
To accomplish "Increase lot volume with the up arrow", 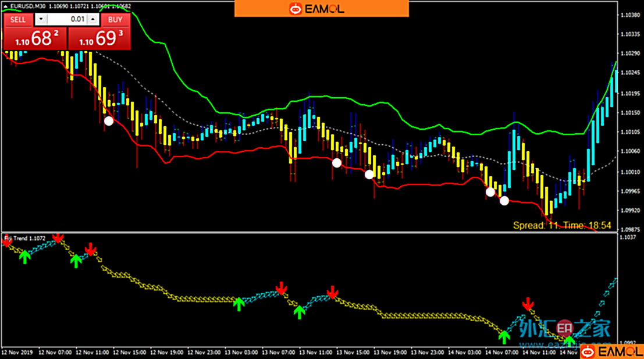I will [x=92, y=19].
